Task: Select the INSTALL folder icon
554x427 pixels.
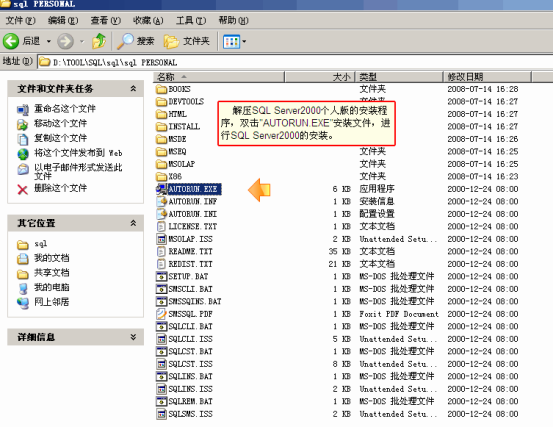Action: tap(161, 127)
